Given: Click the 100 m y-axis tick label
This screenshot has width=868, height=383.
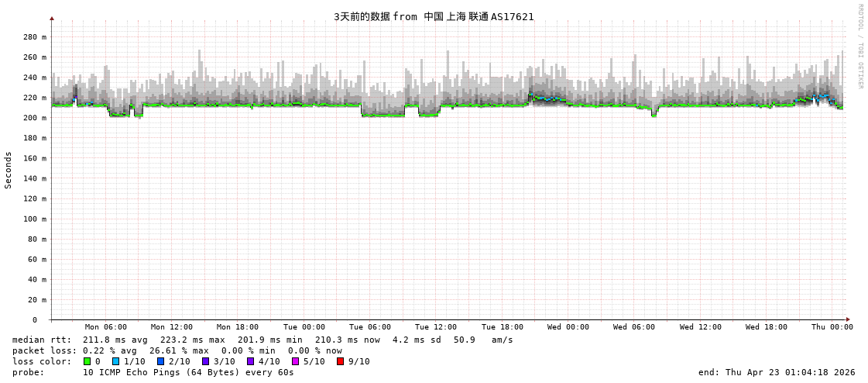Looking at the screenshot, I should (35, 219).
